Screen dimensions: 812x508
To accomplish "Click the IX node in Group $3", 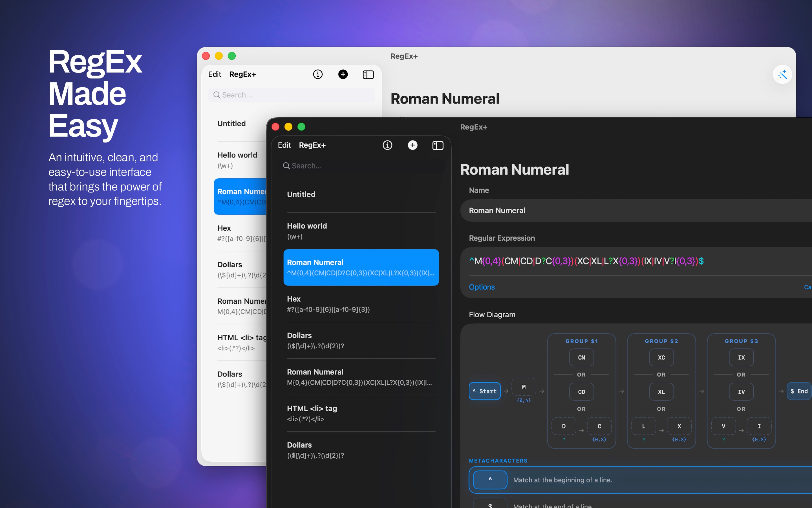I will tap(741, 358).
